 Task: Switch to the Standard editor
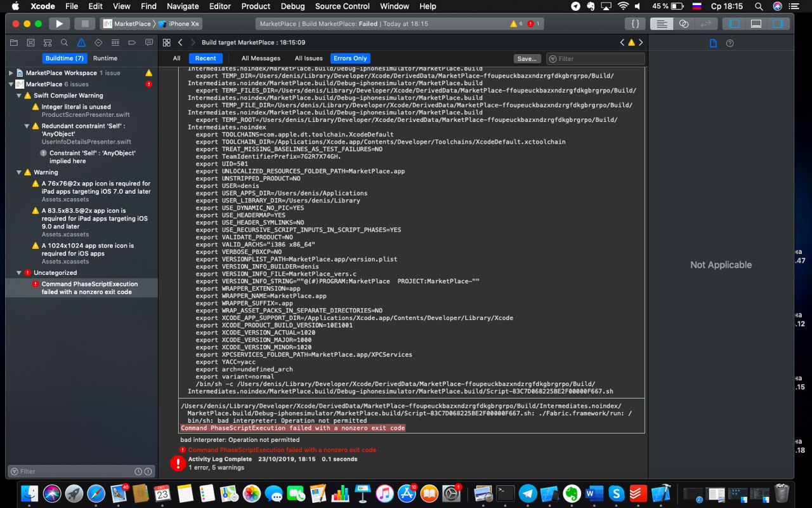661,23
